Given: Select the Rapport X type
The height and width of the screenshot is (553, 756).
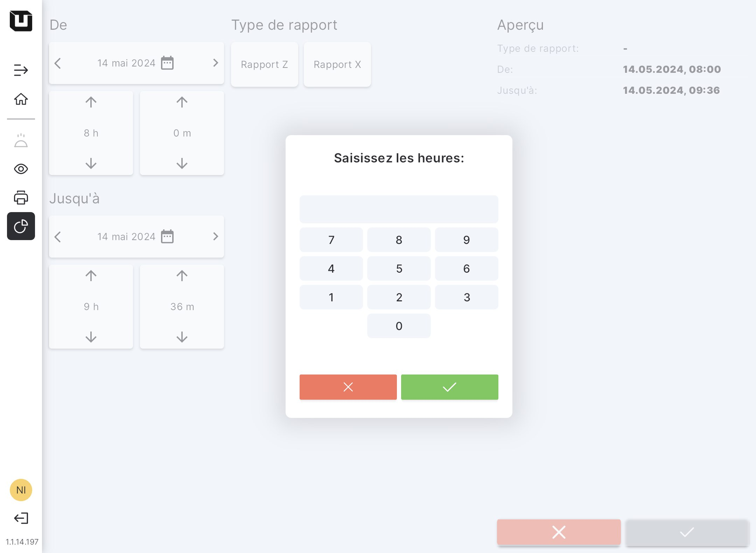Looking at the screenshot, I should (x=337, y=64).
